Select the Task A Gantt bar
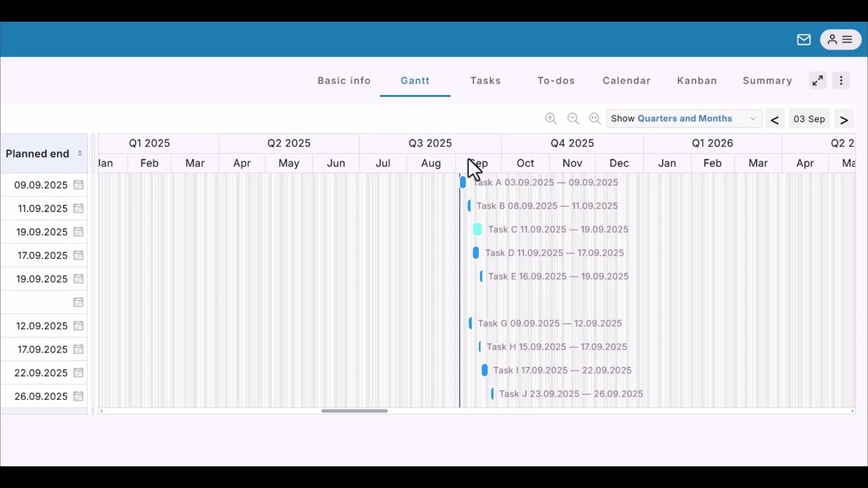The width and height of the screenshot is (868, 488). (463, 182)
